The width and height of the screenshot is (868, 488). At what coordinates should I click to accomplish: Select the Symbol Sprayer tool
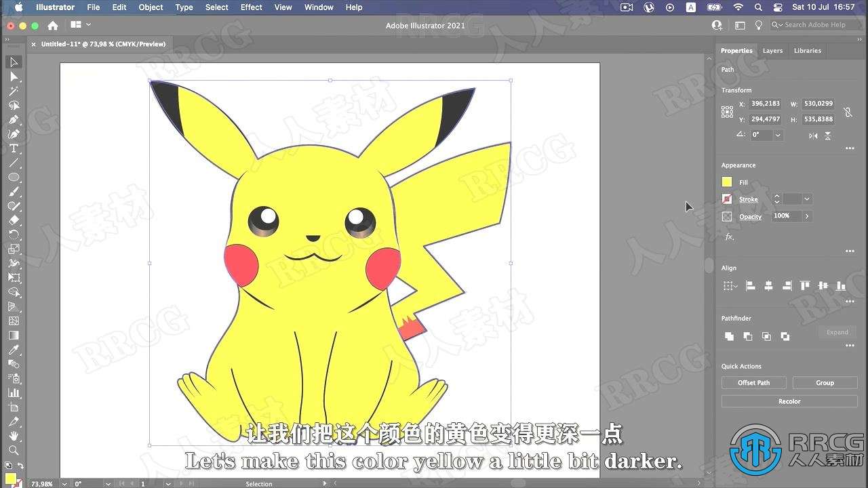click(x=14, y=378)
